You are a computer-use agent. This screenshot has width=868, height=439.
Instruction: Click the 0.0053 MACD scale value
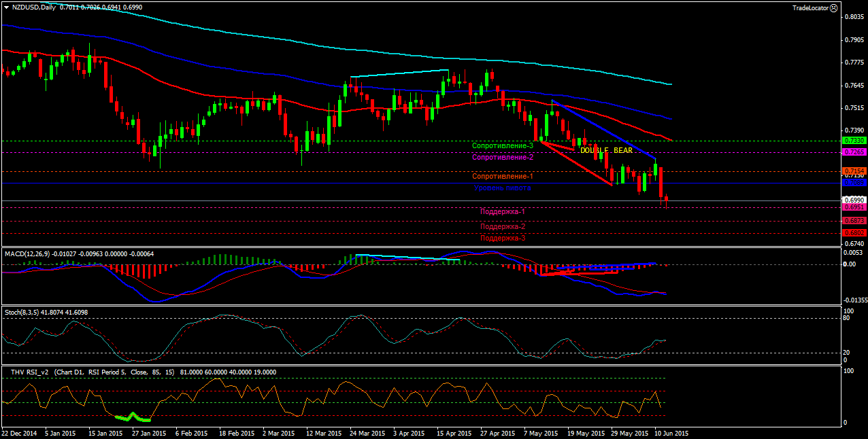(x=853, y=253)
